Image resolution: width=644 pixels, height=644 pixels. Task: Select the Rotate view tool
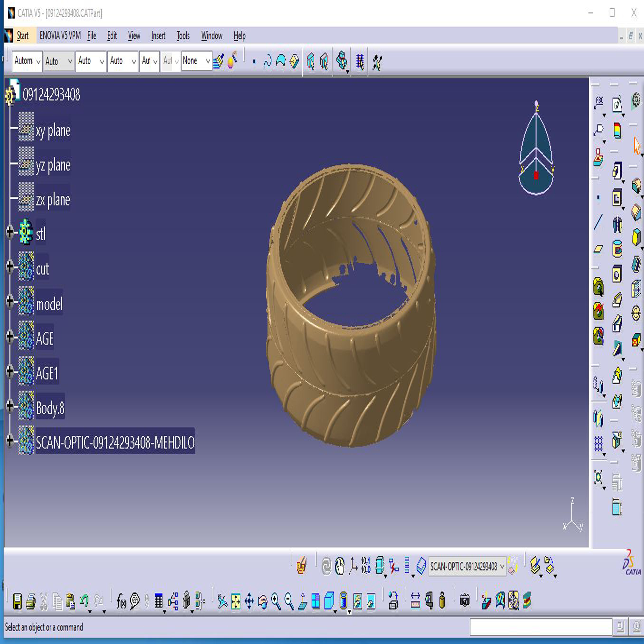point(263,601)
